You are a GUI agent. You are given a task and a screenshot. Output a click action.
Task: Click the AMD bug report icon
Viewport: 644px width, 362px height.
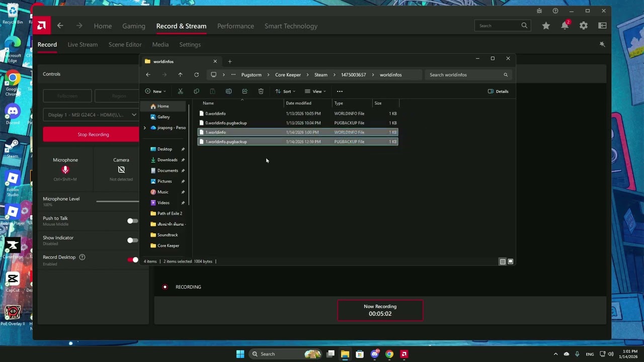[539, 11]
